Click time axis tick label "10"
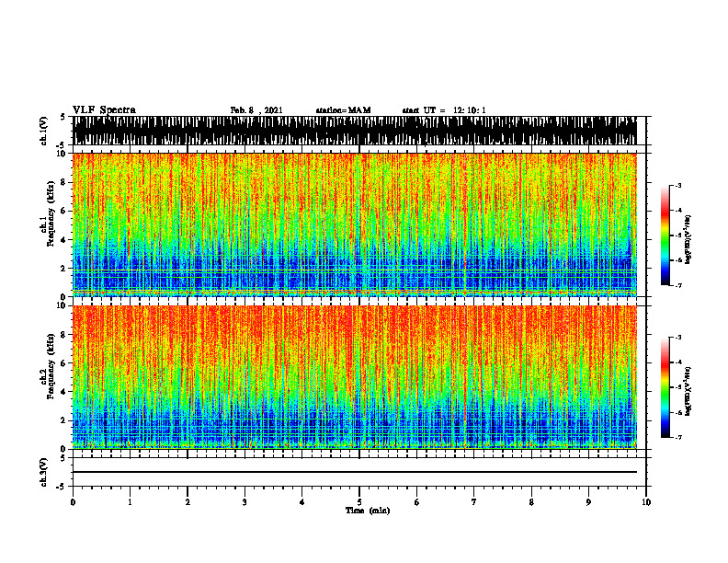The height and width of the screenshot is (563, 728). (x=646, y=502)
